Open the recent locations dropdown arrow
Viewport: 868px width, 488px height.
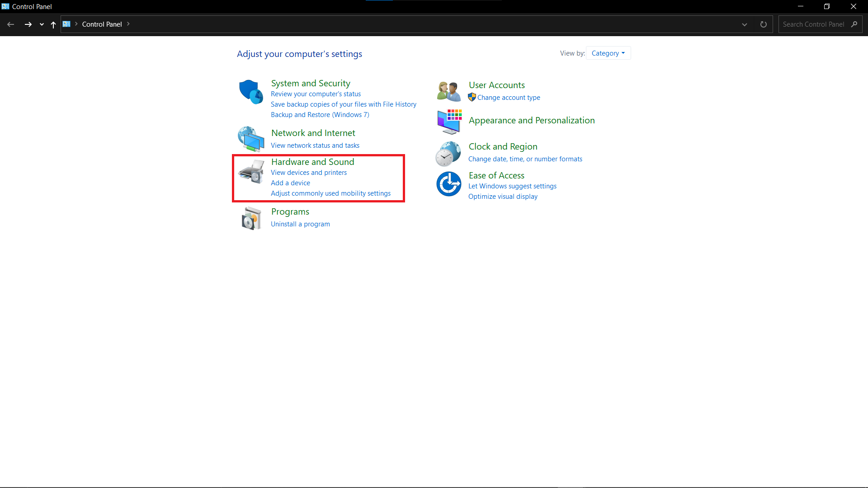pos(42,24)
